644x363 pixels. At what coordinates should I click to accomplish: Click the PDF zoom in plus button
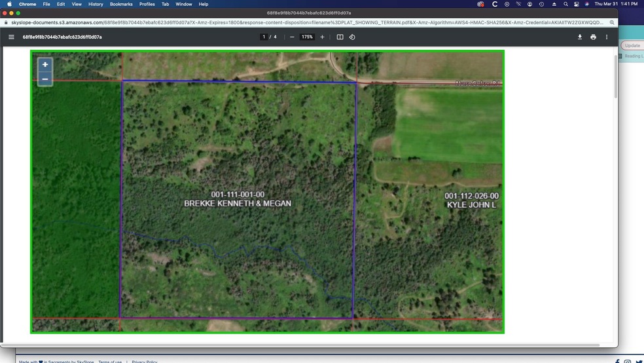coord(323,37)
